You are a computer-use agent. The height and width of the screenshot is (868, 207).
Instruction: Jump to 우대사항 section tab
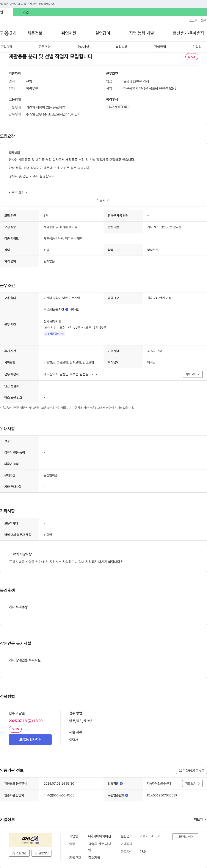coord(83,47)
